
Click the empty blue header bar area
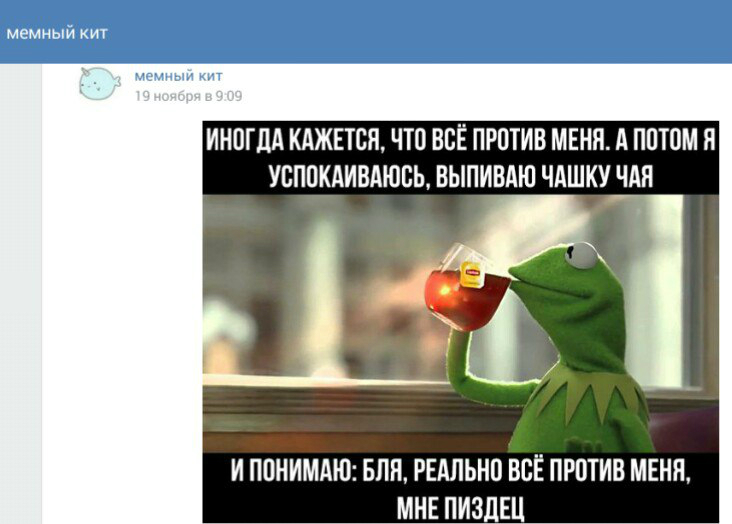(x=420, y=32)
